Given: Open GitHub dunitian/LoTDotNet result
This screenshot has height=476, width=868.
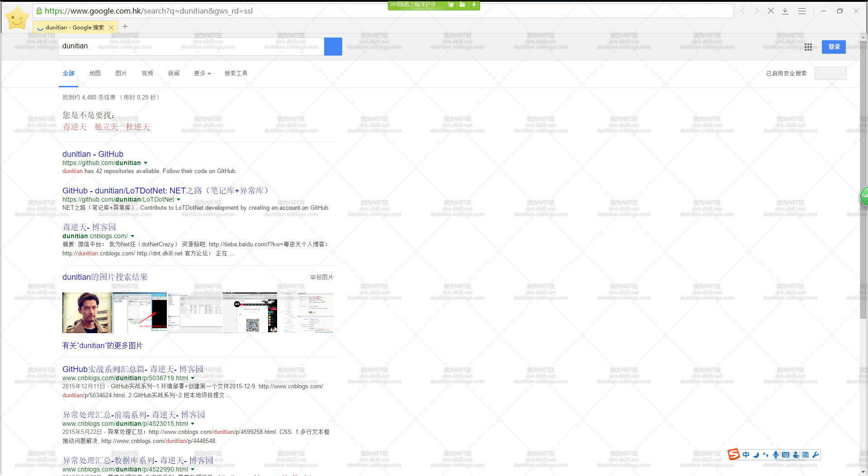Looking at the screenshot, I should pos(165,191).
